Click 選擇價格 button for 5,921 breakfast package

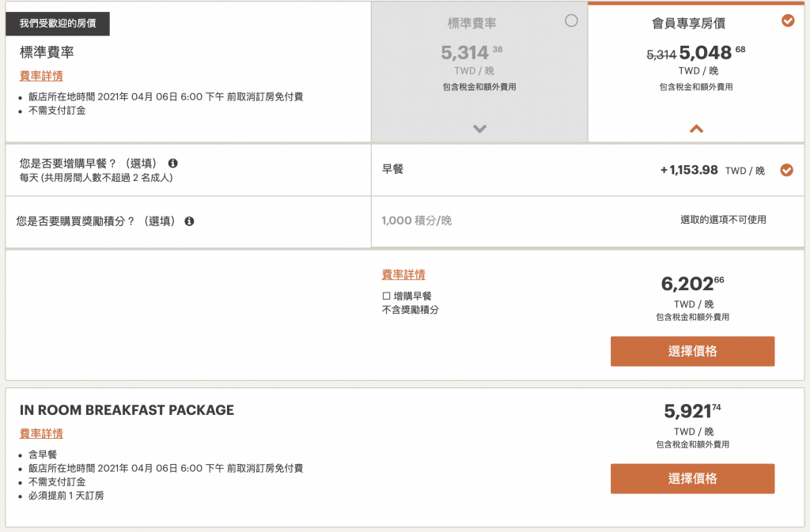point(692,478)
